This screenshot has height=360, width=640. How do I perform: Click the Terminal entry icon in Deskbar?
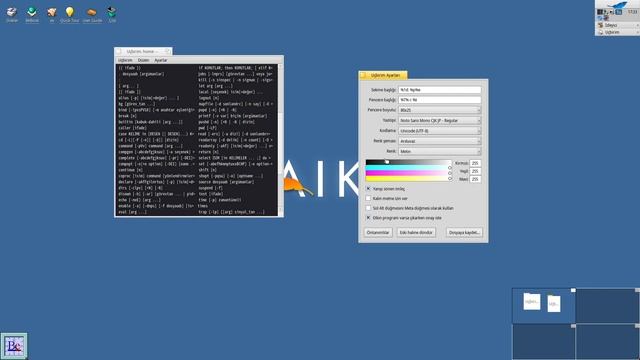[x=600, y=32]
